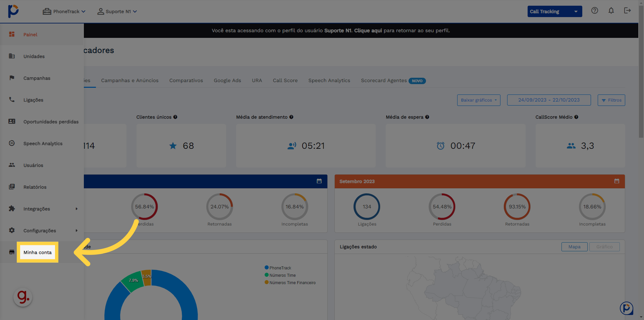Click the 54.48% Perdidas gauge
644x320 pixels.
click(442, 207)
